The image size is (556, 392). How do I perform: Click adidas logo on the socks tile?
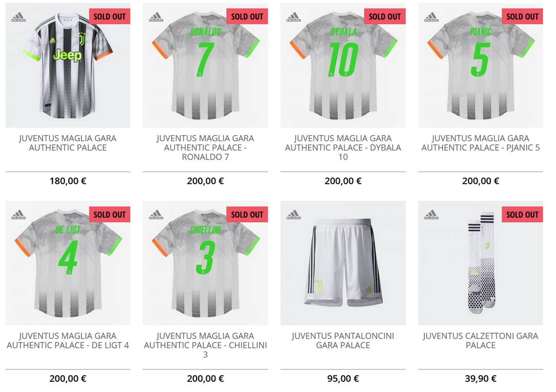coord(431,215)
